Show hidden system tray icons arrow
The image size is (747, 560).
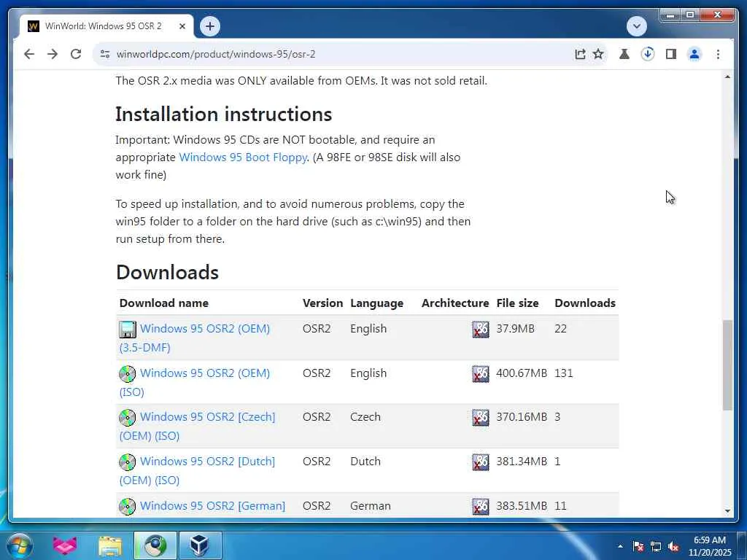(x=620, y=546)
